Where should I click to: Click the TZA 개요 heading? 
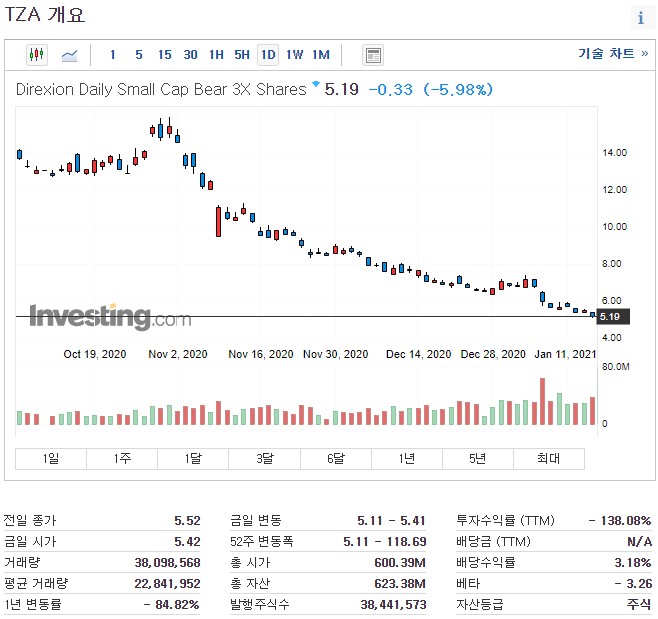(x=44, y=14)
